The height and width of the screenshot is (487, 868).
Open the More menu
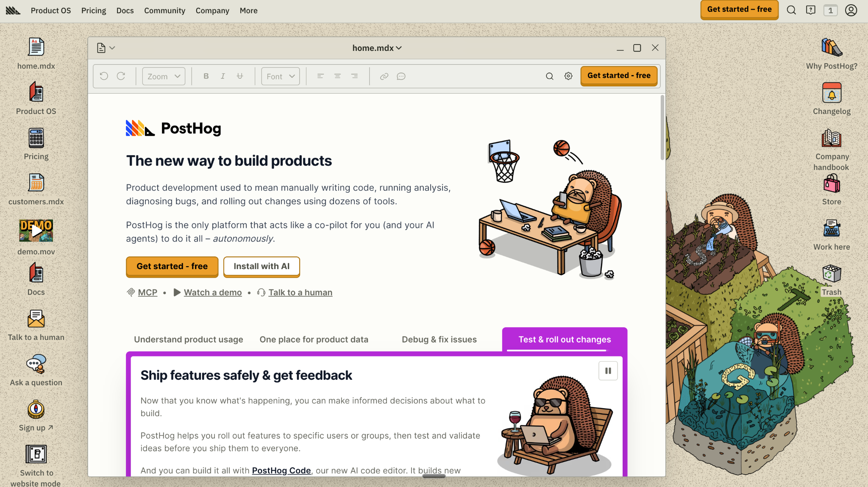248,11
